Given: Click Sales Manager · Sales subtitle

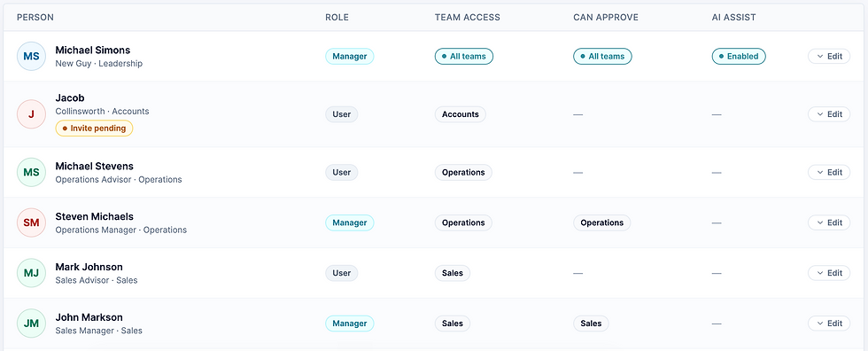Looking at the screenshot, I should pos(99,331).
